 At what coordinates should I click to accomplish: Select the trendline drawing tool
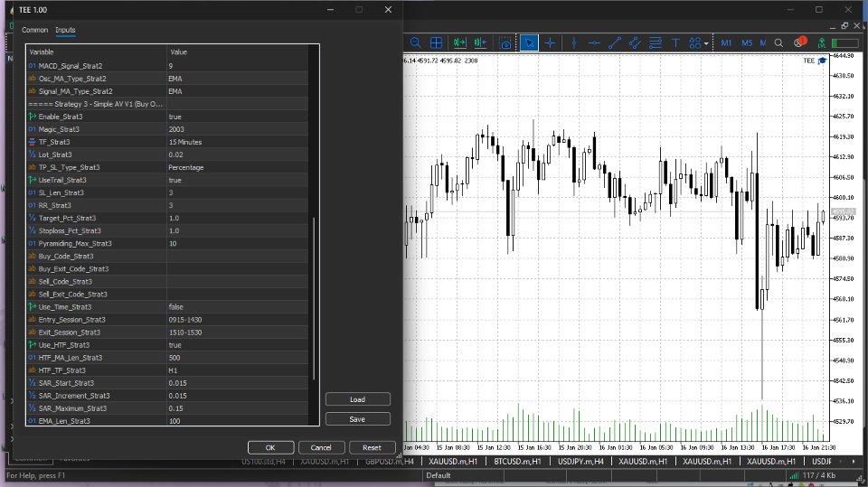pos(615,43)
